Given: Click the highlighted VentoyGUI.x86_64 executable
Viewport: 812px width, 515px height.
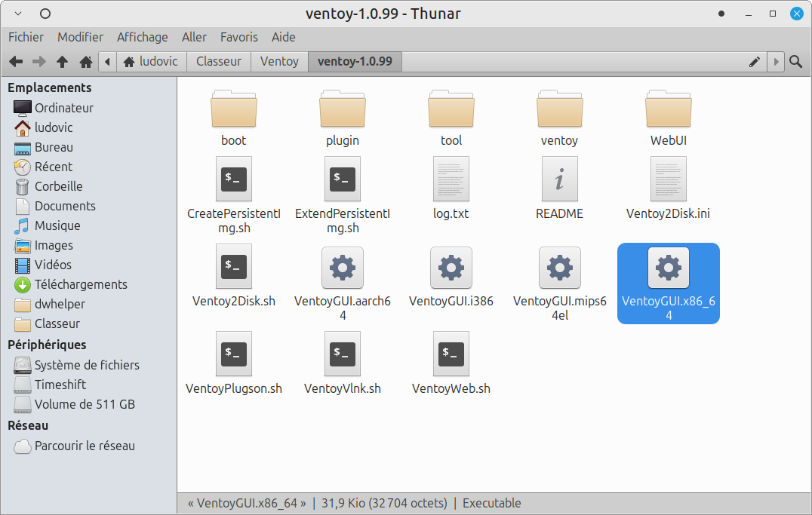Looking at the screenshot, I should pos(668,283).
